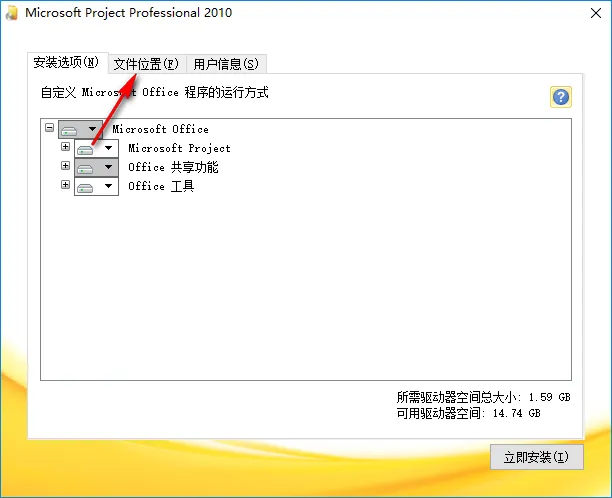This screenshot has width=612, height=498.
Task: Open Microsoft Office root install-option dropdown
Action: (80, 129)
